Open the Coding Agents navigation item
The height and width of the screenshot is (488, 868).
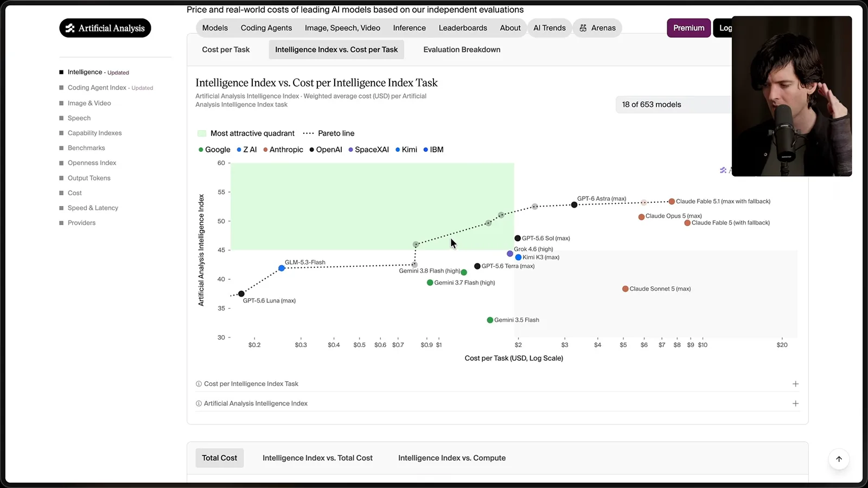click(x=266, y=28)
